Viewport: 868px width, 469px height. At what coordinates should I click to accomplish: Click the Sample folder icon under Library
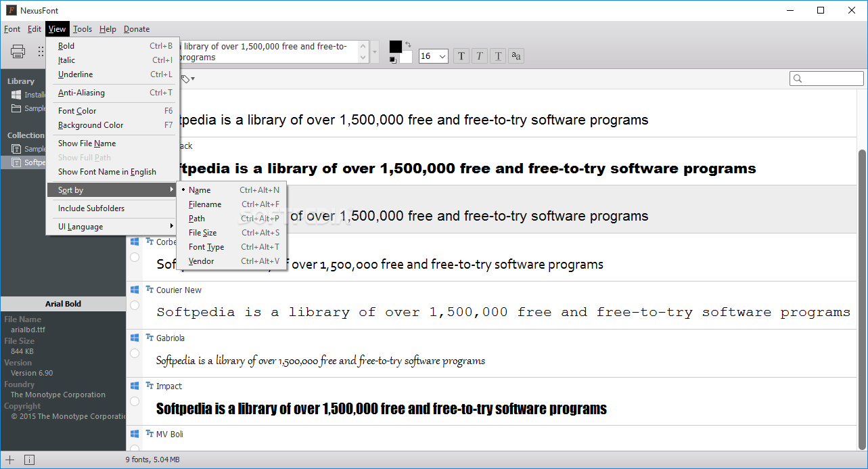16,108
